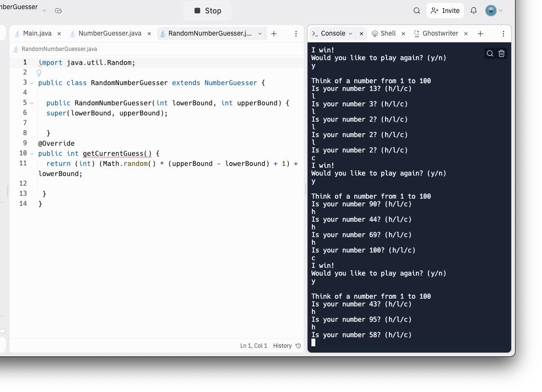Screen dimensions: 542x392
Task: Open the Ghostwriter tab
Action: pyautogui.click(x=441, y=33)
